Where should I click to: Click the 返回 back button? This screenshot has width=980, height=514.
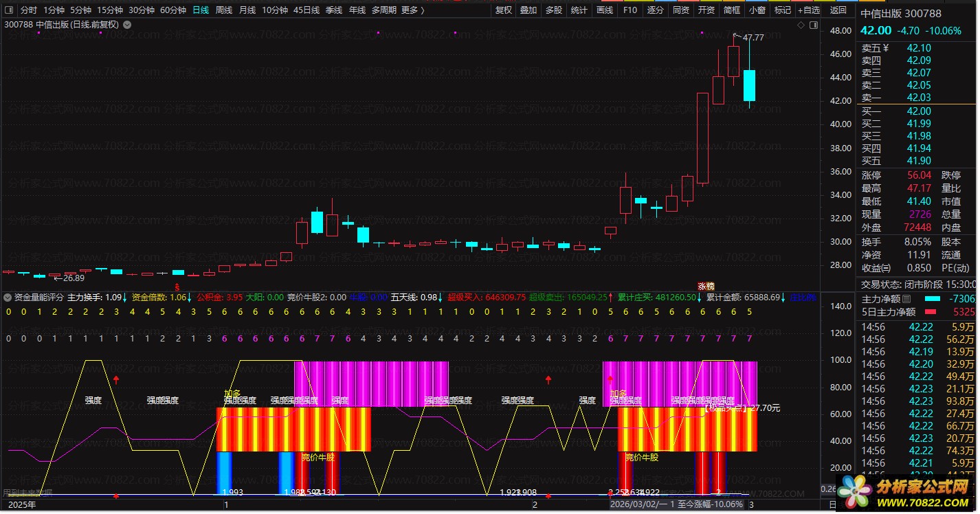pos(838,10)
